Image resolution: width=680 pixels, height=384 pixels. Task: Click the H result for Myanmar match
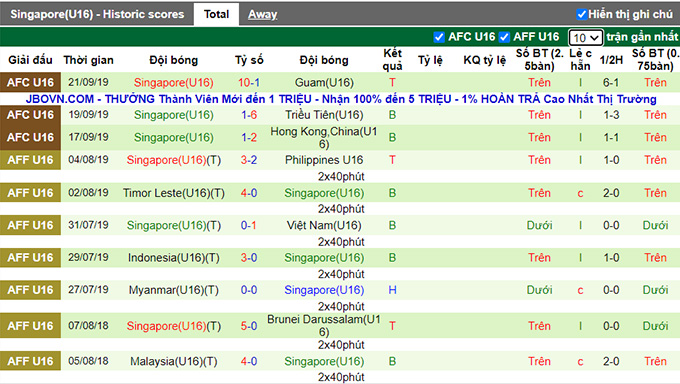[392, 290]
